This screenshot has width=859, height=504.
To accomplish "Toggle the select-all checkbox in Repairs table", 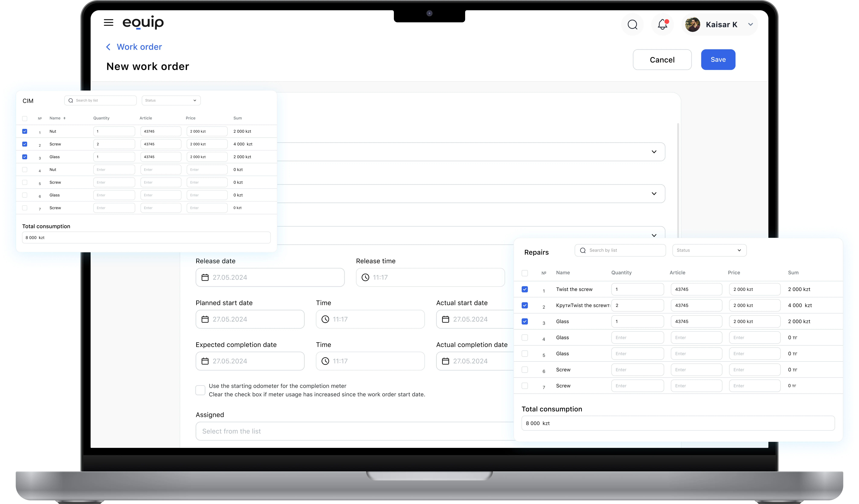I will click(x=525, y=273).
